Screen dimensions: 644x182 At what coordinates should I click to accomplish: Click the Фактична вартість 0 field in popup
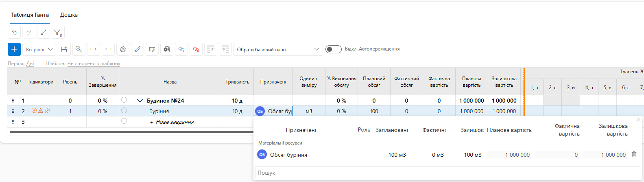(557, 155)
